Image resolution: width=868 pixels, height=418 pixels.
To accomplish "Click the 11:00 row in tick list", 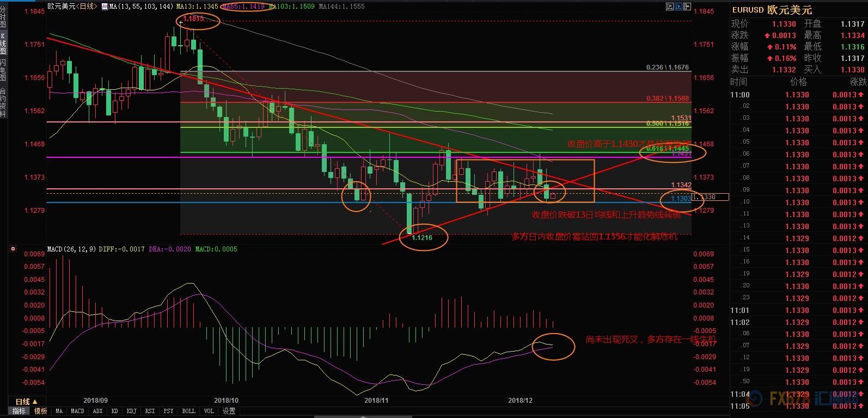I will point(798,95).
